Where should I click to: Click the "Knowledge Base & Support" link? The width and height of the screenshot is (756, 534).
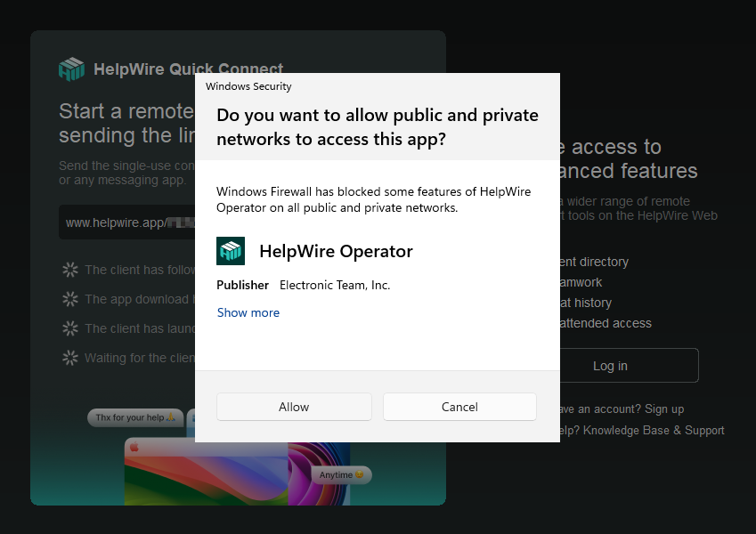[x=654, y=431]
